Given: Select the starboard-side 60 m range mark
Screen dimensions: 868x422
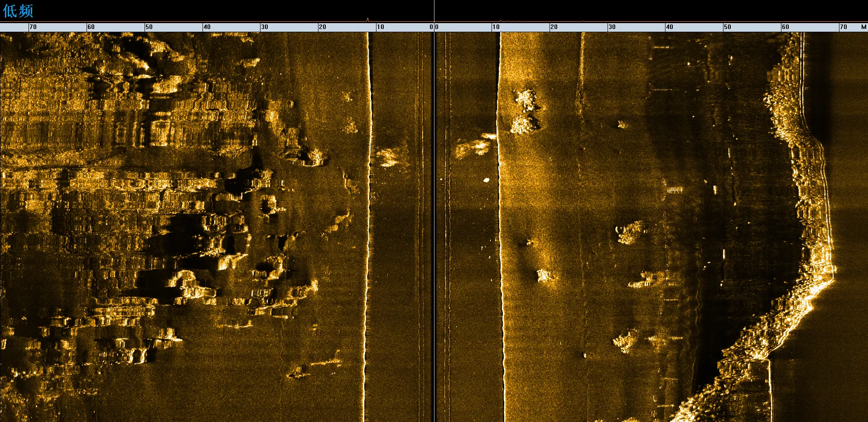Looking at the screenshot, I should click(786, 27).
